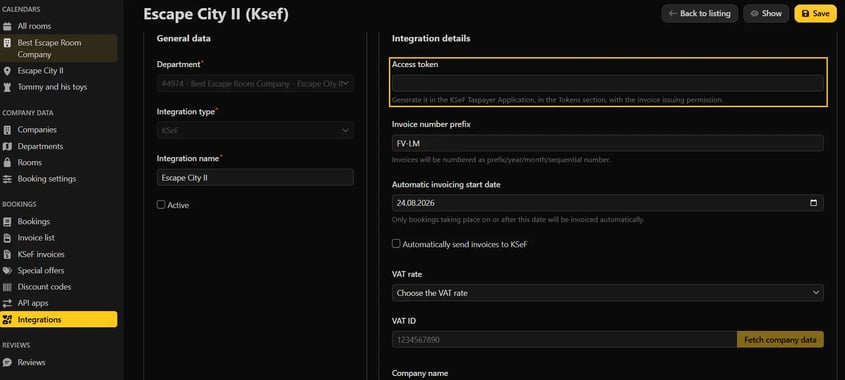Click the Discount codes barcode icon

pos(8,287)
